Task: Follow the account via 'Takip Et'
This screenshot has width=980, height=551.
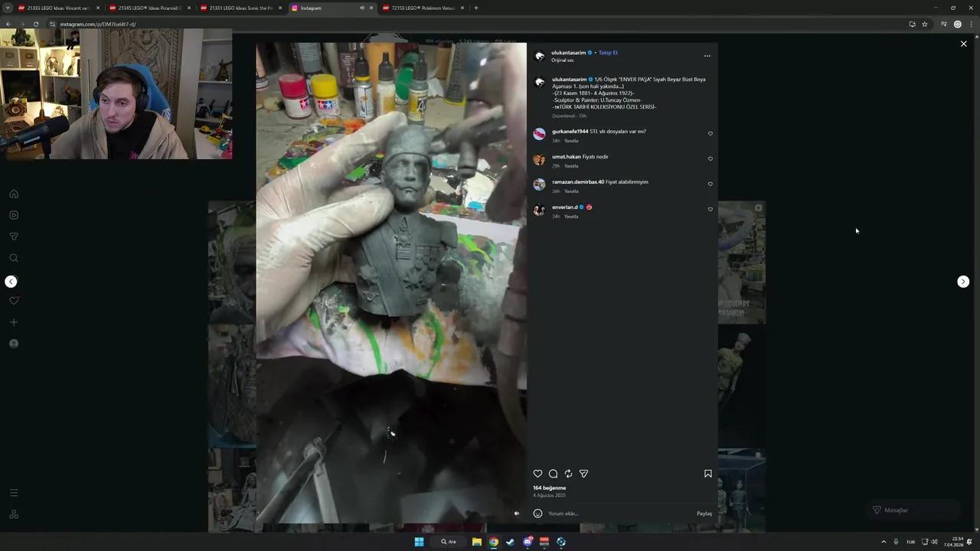Action: point(608,53)
